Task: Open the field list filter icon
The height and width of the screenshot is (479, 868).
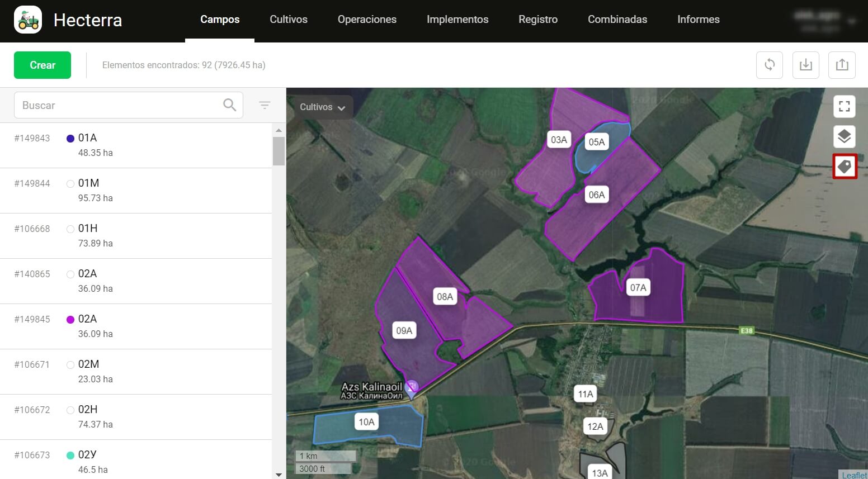Action: tap(265, 105)
